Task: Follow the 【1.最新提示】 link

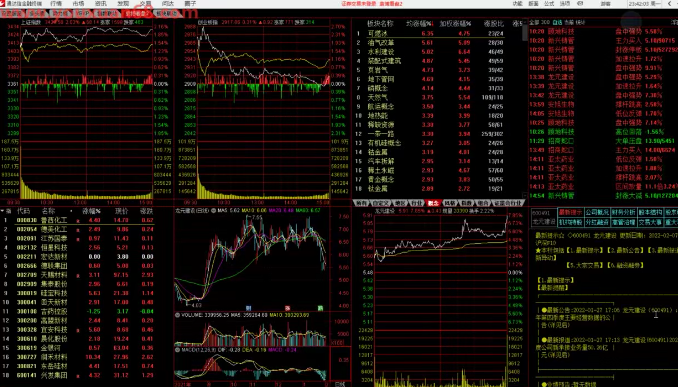Action: pyautogui.click(x=584, y=250)
